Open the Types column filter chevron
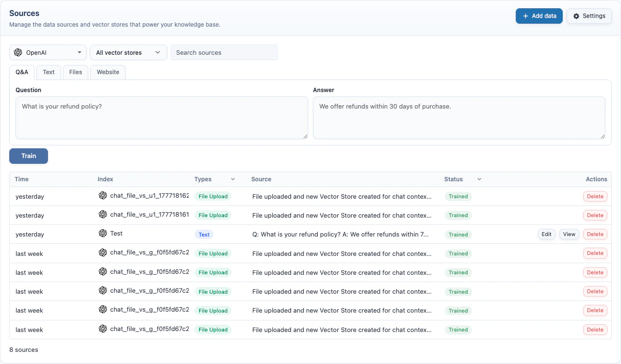 click(232, 179)
